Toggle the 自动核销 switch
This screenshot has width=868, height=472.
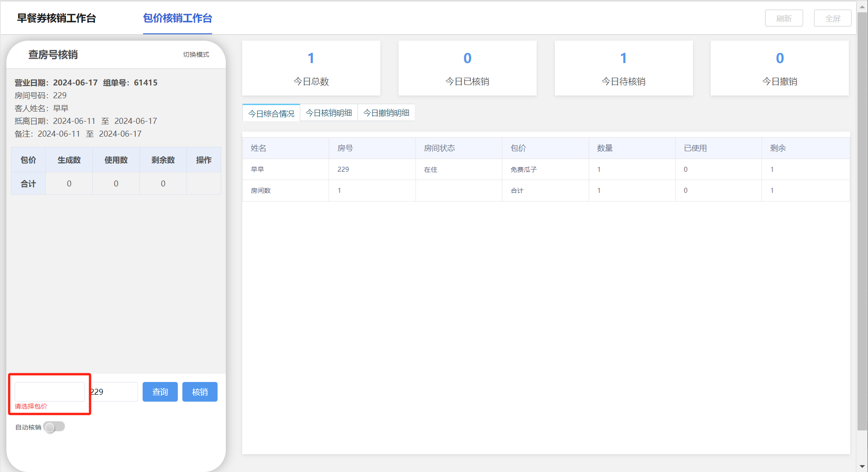54,427
